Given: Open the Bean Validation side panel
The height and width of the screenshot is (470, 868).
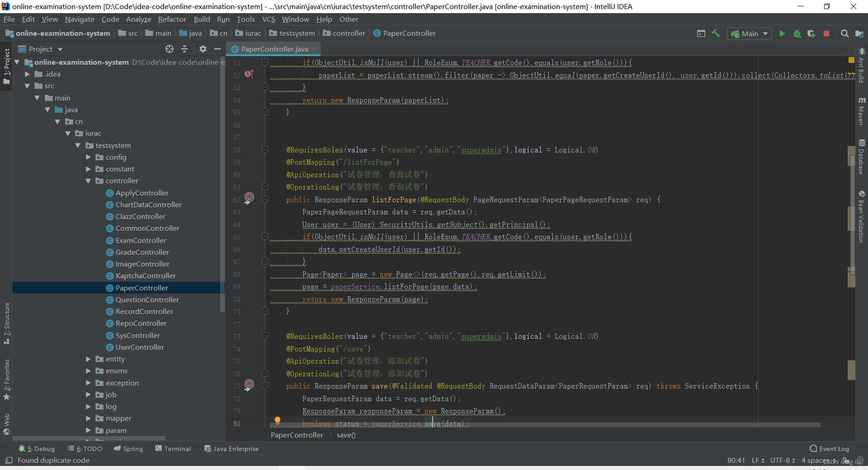Looking at the screenshot, I should [x=862, y=216].
